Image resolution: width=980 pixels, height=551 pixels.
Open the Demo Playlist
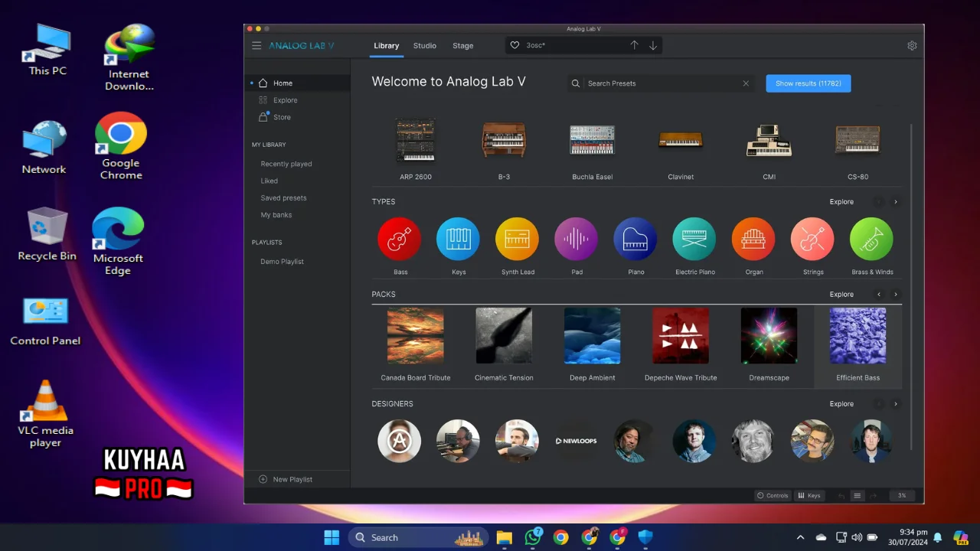pos(283,262)
